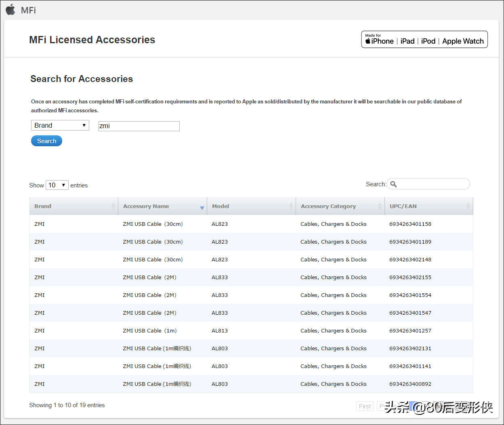Sort table by Accessory Category column
504x425 pixels.
(340, 206)
